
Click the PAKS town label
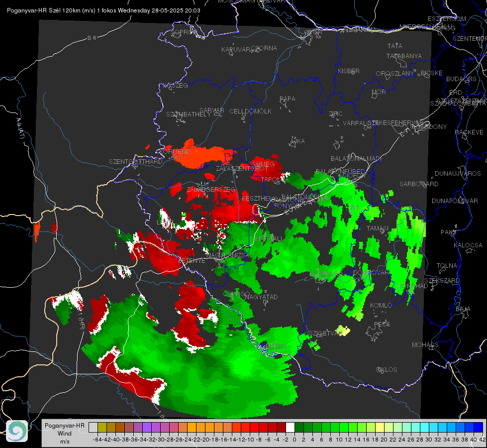click(x=449, y=232)
